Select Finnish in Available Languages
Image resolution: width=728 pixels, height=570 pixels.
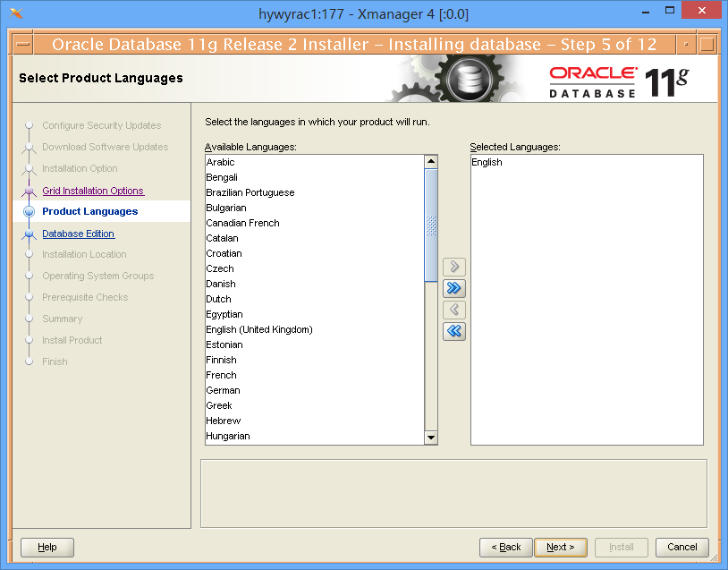(315, 360)
